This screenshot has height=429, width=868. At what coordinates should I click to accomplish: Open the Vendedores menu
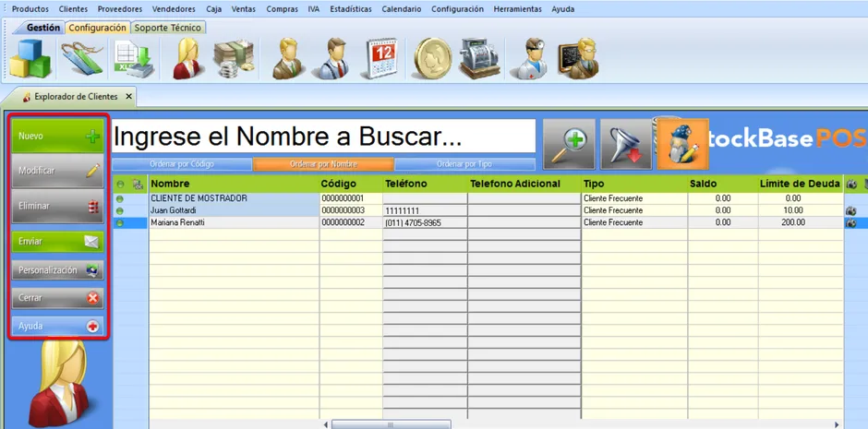pos(174,9)
